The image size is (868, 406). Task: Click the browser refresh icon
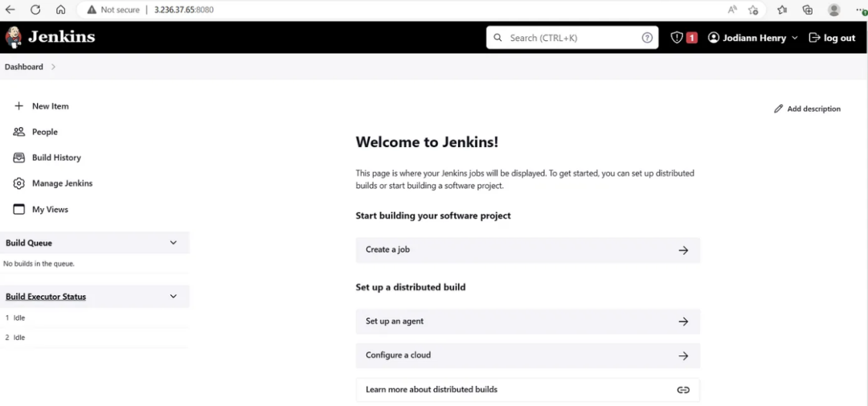coord(35,10)
